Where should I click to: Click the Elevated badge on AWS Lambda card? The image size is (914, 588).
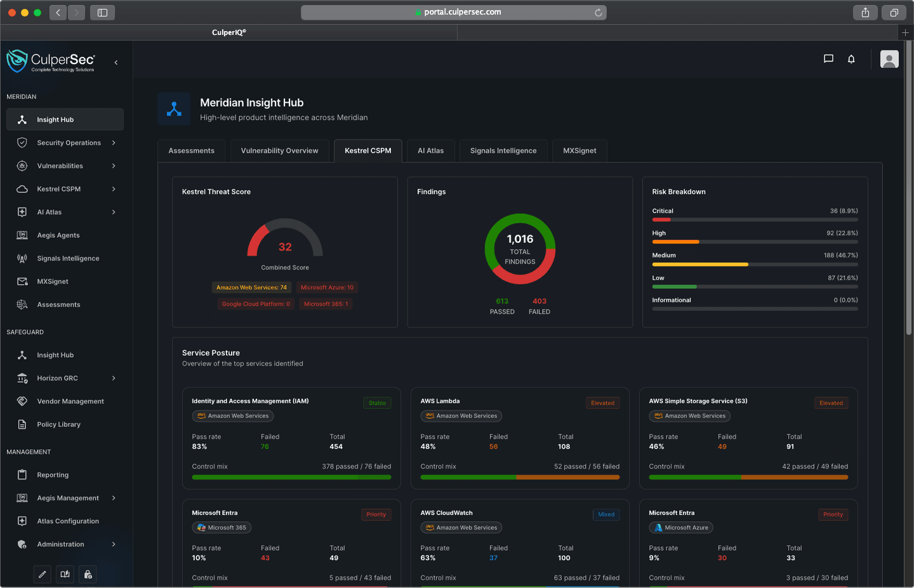click(602, 403)
